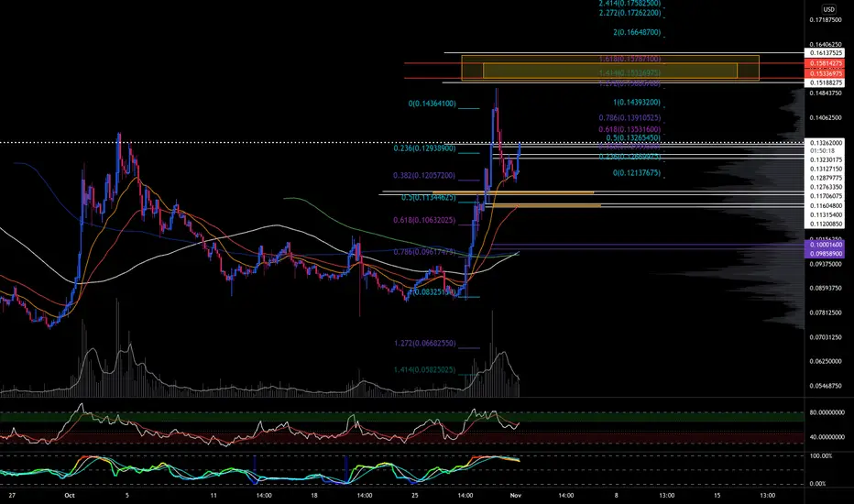The image size is (854, 504).
Task: Select the Fib label 2.414(0.17582500)
Action: click(x=630, y=4)
